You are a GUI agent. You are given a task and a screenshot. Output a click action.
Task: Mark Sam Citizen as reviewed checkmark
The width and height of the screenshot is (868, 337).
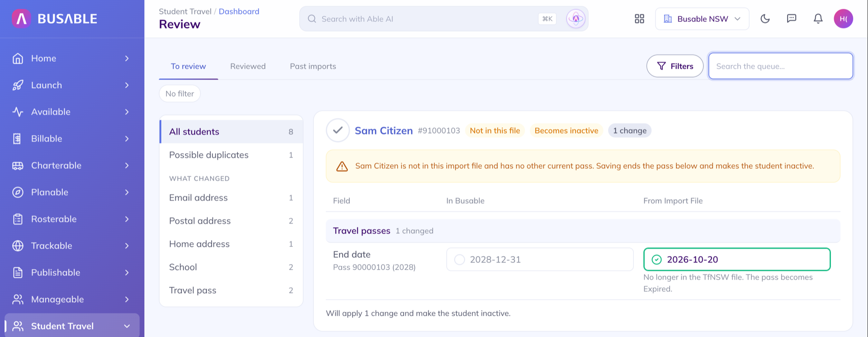pyautogui.click(x=338, y=131)
